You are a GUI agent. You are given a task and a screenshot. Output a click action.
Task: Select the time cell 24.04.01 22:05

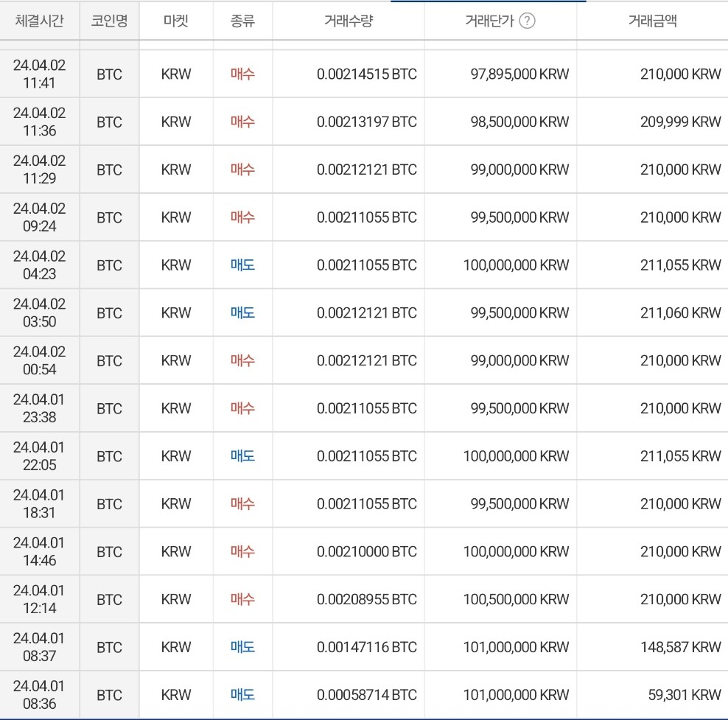pyautogui.click(x=40, y=456)
